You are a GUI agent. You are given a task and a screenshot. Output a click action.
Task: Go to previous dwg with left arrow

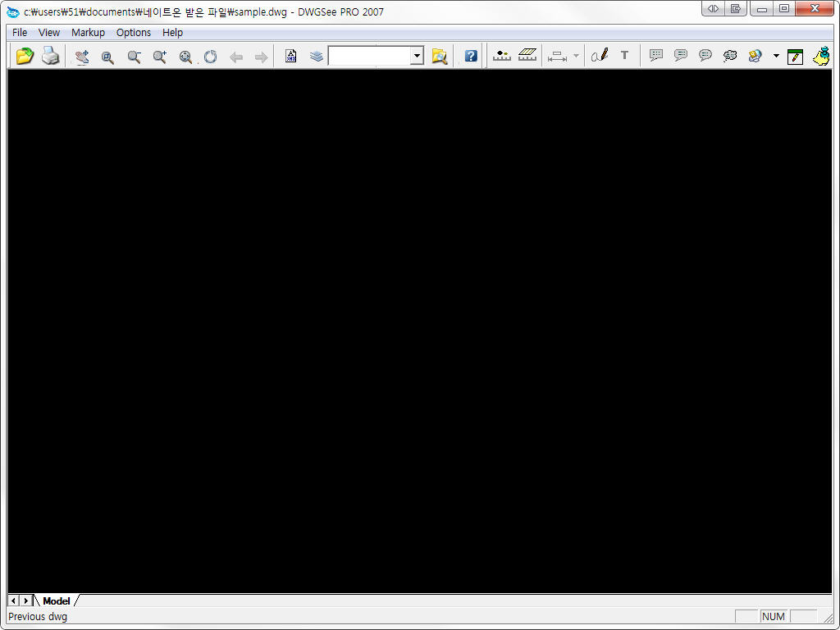[236, 57]
